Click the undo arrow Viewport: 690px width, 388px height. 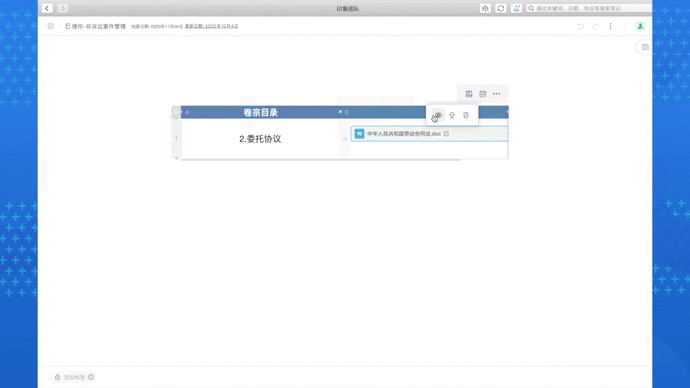point(580,26)
